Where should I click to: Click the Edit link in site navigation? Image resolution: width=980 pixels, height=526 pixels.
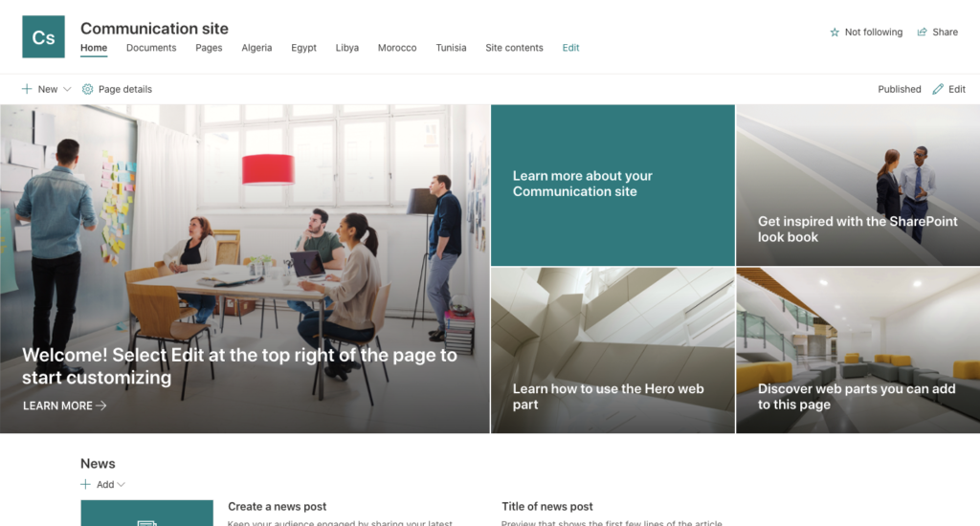pos(570,48)
